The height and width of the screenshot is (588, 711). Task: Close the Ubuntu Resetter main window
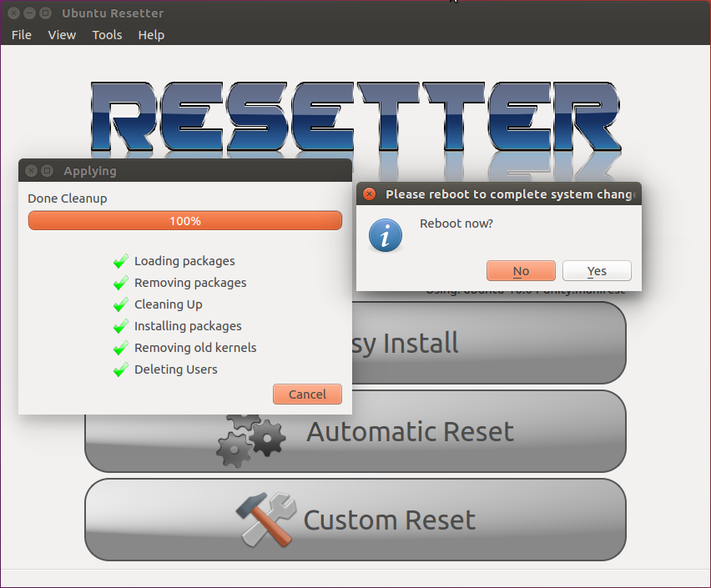point(14,13)
